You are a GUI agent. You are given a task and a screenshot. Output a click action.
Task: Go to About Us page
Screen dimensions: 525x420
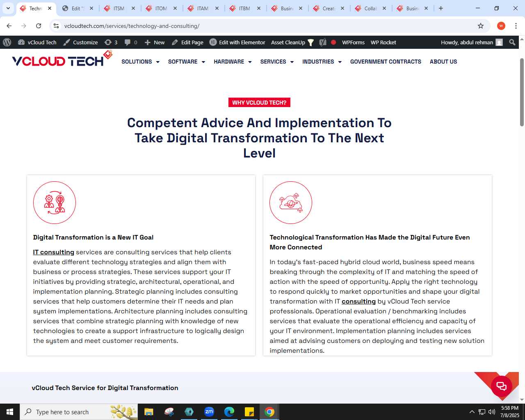[x=443, y=62]
